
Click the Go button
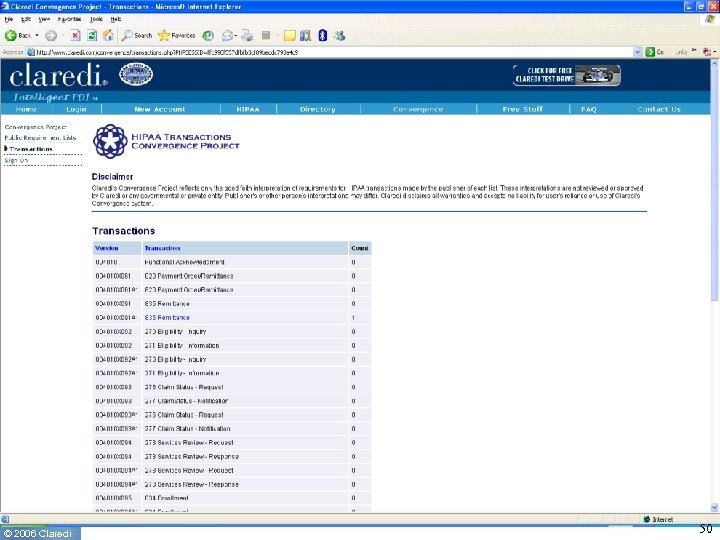655,52
